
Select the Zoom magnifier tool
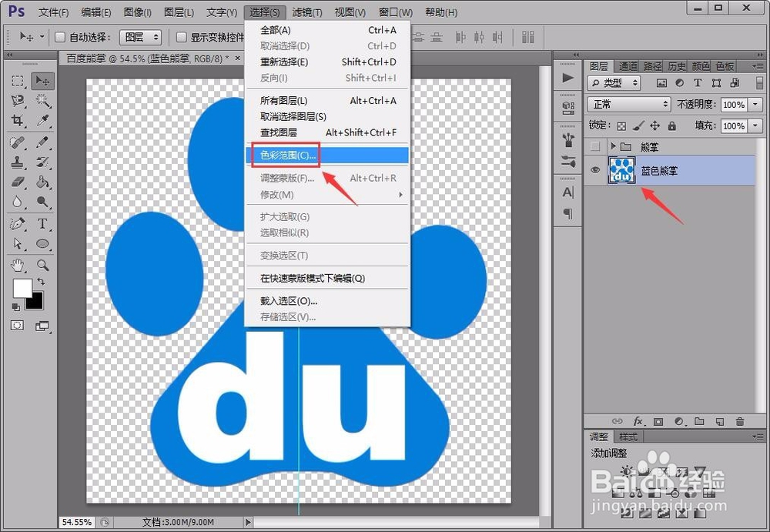point(42,266)
